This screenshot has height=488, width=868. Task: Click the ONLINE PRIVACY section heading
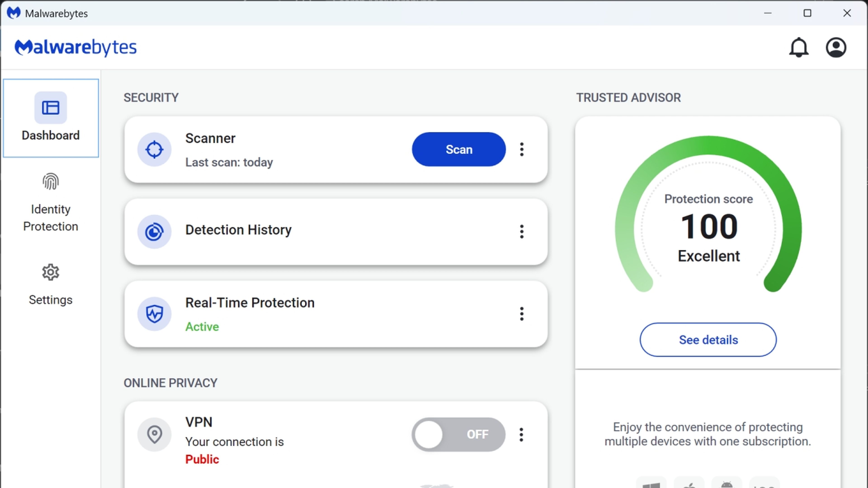(170, 383)
